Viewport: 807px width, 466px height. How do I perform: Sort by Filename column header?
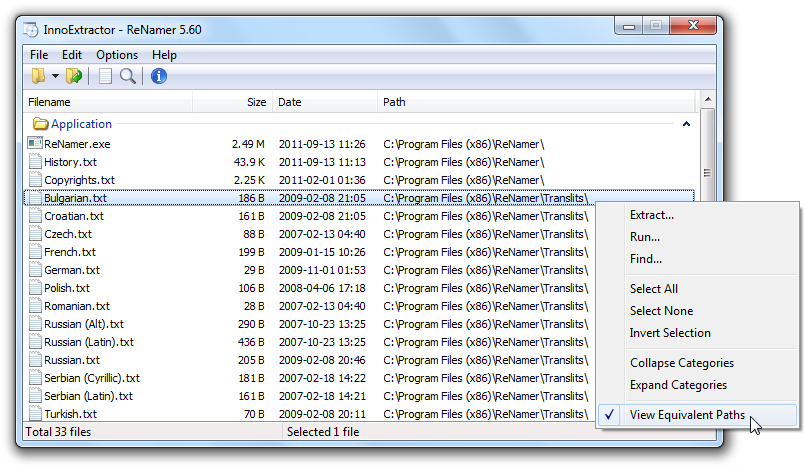point(108,102)
